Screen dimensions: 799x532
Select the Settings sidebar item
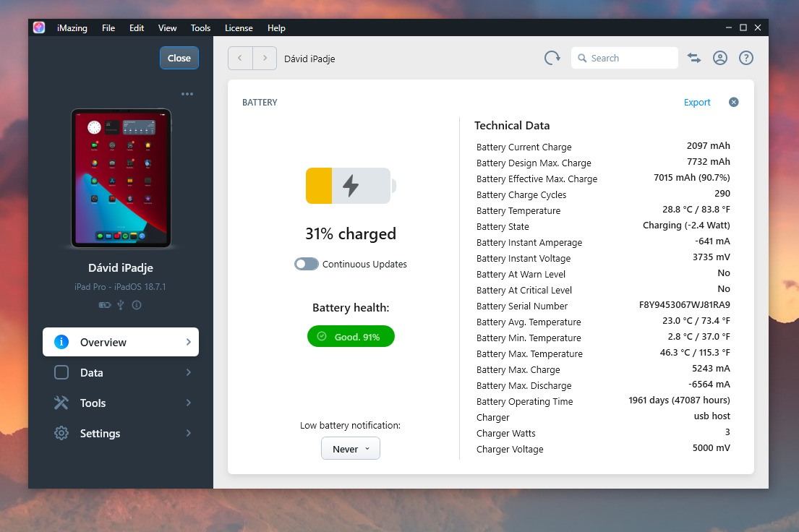(121, 433)
